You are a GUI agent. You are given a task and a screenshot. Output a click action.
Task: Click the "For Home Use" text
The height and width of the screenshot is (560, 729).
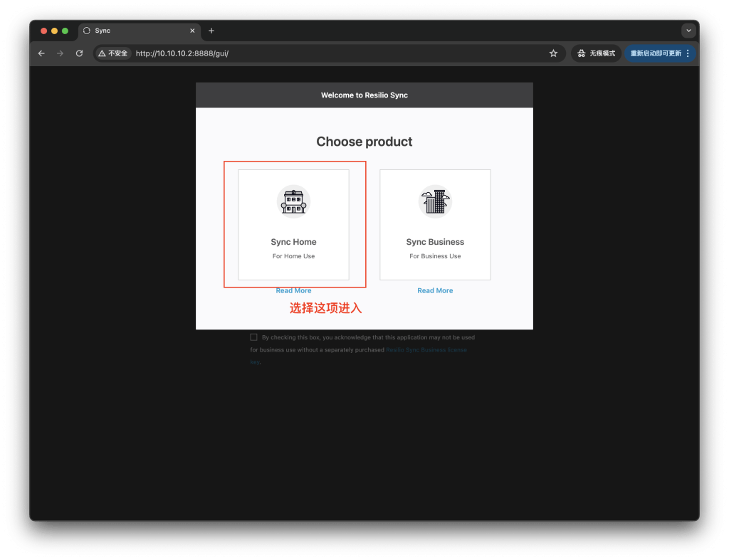[x=293, y=256]
